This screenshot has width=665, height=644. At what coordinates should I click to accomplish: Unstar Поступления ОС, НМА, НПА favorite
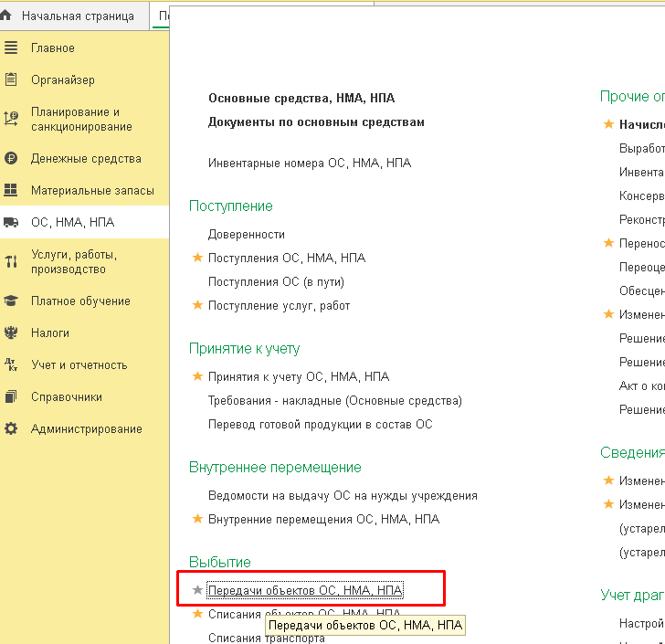coord(197,258)
